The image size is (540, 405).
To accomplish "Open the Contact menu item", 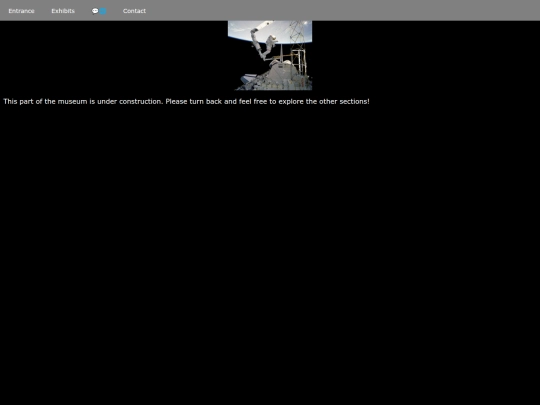I will [134, 11].
